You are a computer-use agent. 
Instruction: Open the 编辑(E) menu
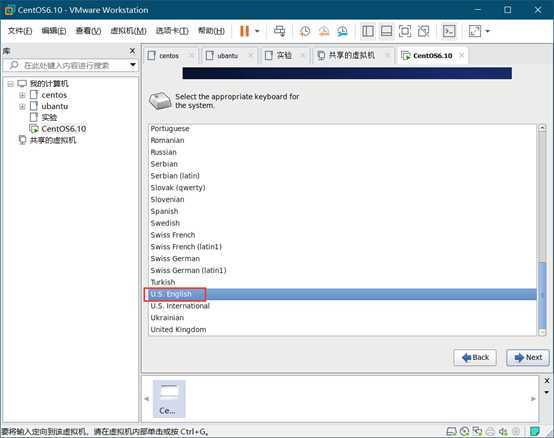pos(54,31)
